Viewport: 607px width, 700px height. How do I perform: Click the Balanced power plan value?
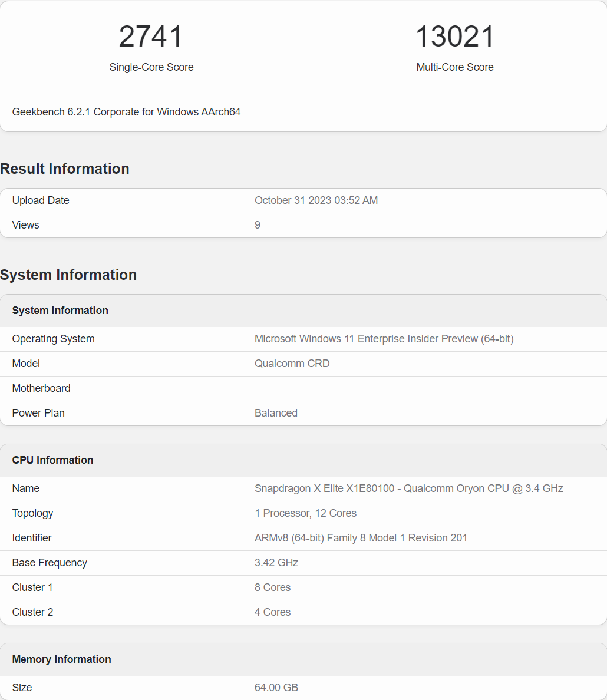pyautogui.click(x=276, y=413)
